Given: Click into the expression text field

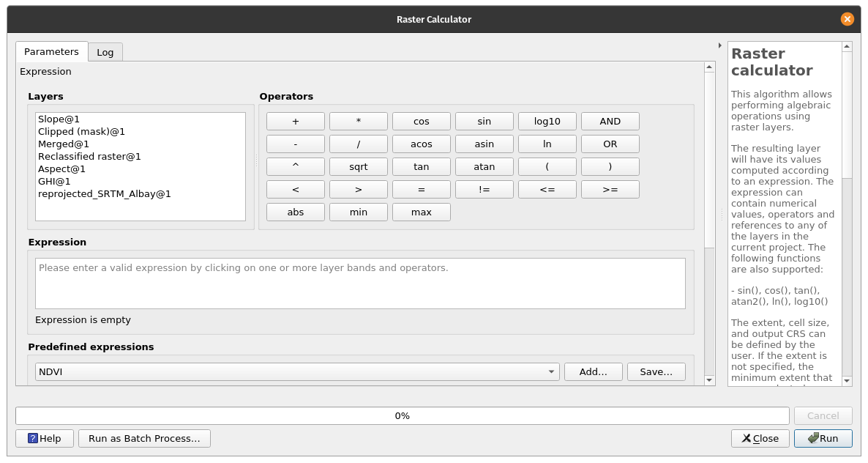Looking at the screenshot, I should pos(360,283).
